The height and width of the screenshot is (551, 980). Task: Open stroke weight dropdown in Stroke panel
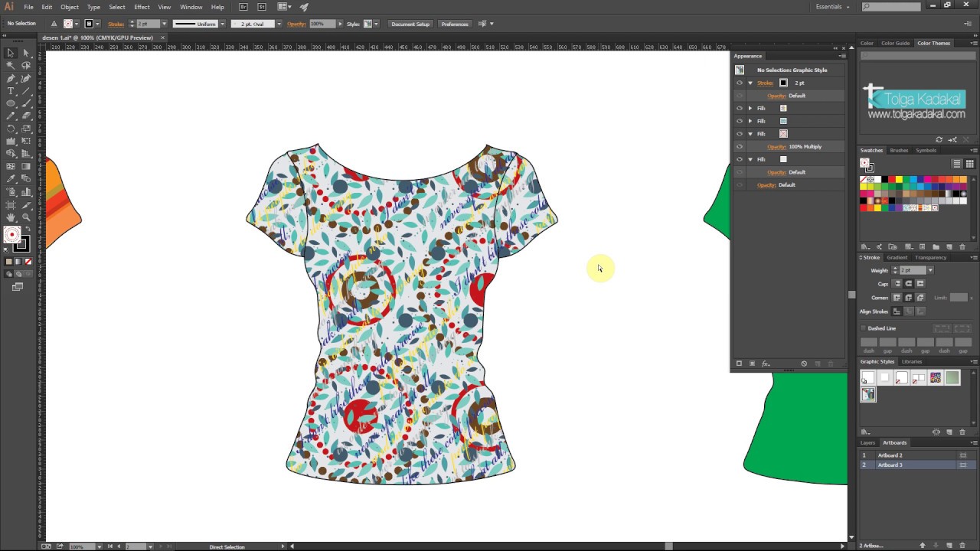(x=930, y=270)
